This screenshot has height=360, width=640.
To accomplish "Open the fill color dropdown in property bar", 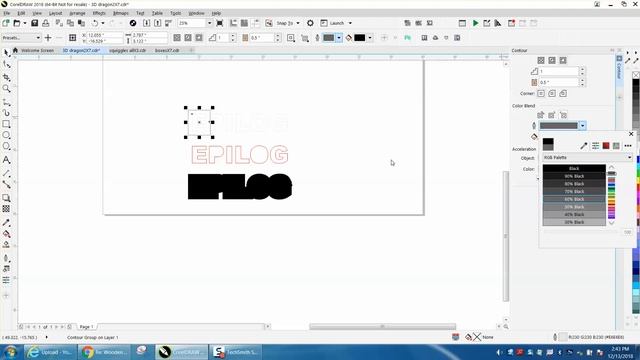I will (x=370, y=38).
